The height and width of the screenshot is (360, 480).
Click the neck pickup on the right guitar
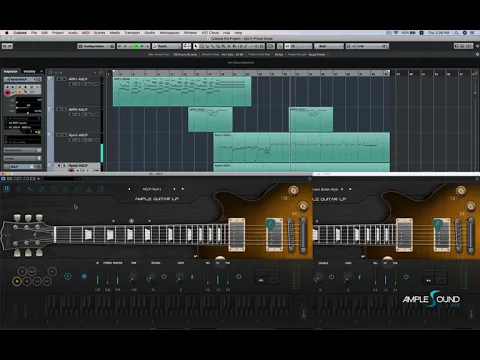404,235
